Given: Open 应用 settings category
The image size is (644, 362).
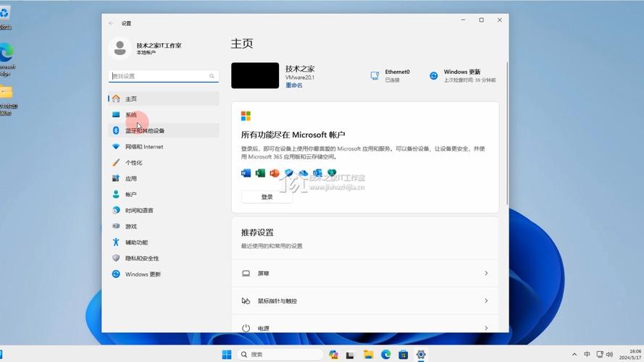Looking at the screenshot, I should pyautogui.click(x=164, y=179).
